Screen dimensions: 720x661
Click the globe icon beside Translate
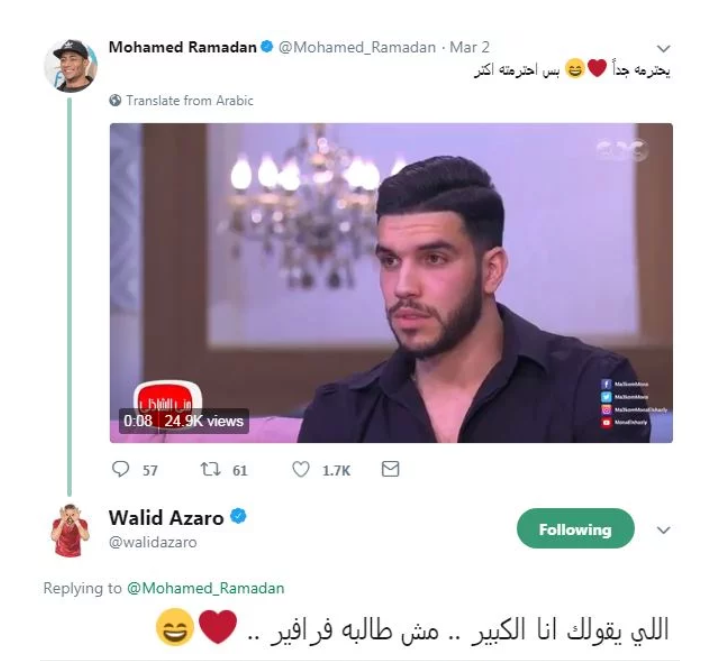pyautogui.click(x=115, y=100)
